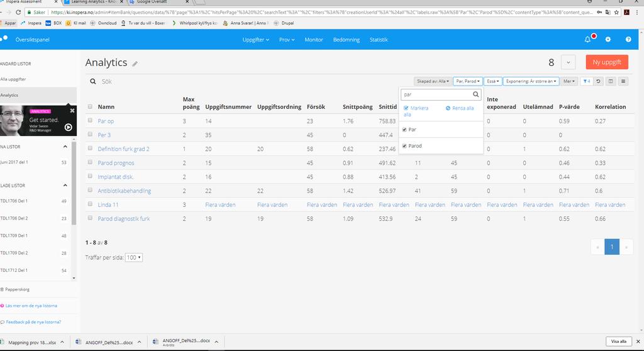Viewport: 644px width, 351px height.
Task: Click the Inspera logo in the header
Action: [4, 38]
